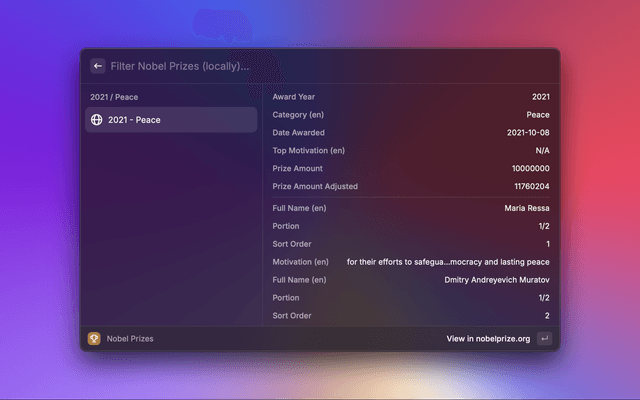Click the Nobel Prizes extension icon
The width and height of the screenshot is (640, 400).
pos(94,339)
